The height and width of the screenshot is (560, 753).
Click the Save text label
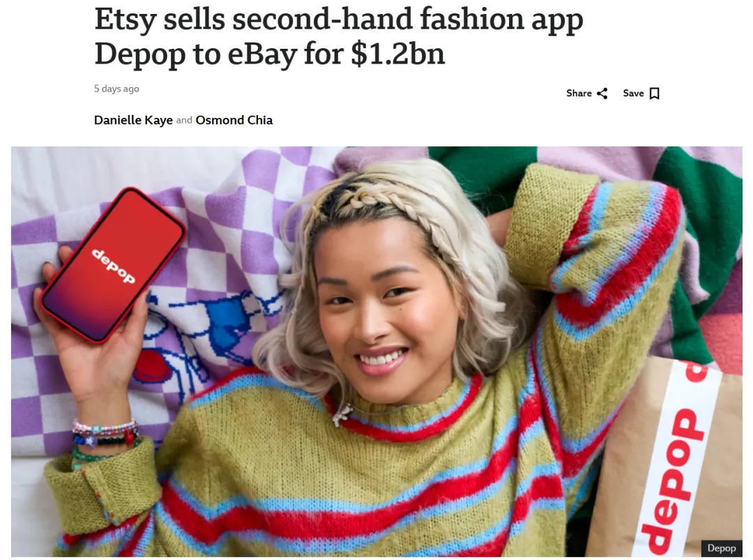[x=633, y=93]
